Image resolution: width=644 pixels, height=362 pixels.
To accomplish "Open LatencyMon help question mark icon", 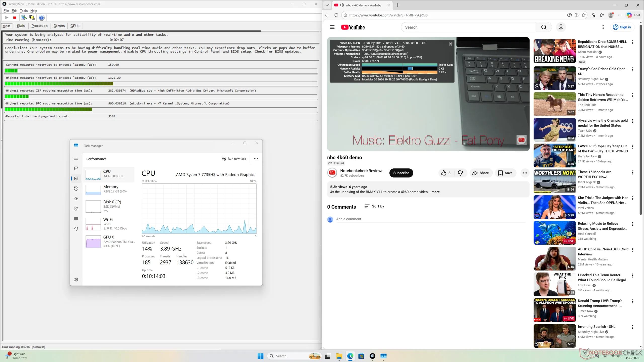I will point(42,18).
